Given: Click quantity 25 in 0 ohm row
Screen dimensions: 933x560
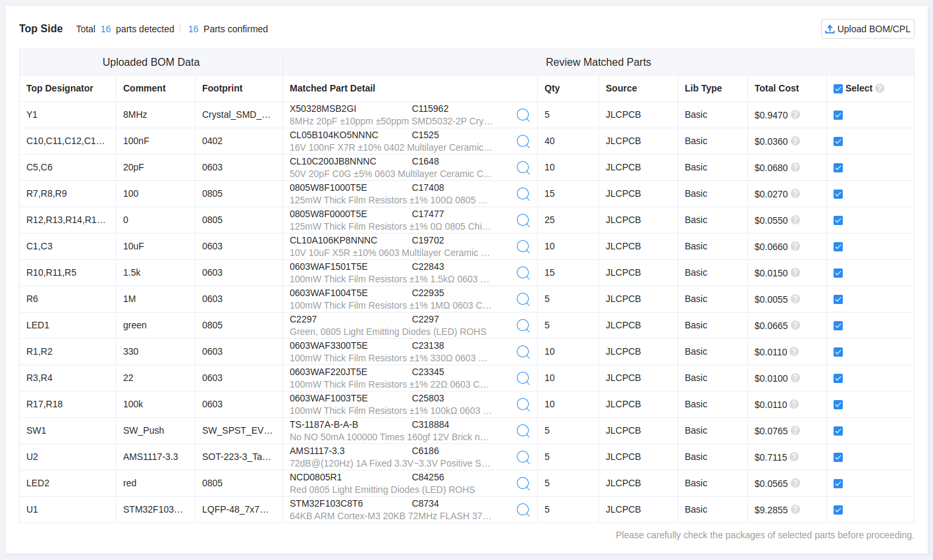Looking at the screenshot, I should pos(550,220).
